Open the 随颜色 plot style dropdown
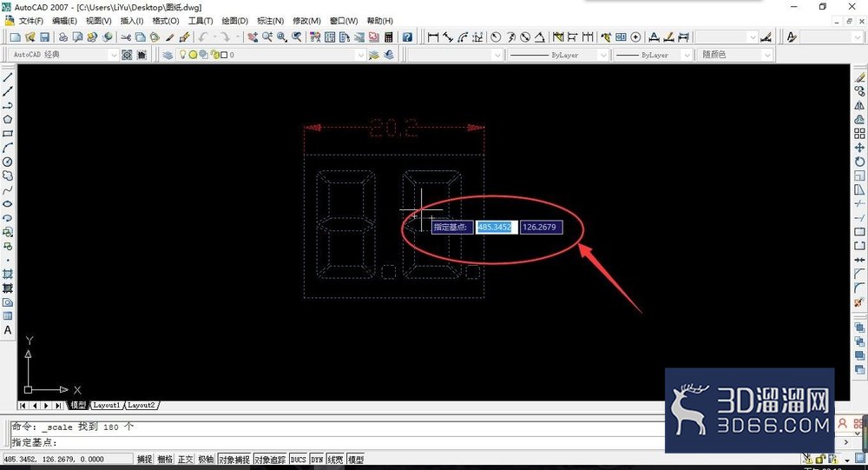The width and height of the screenshot is (868, 470). (736, 55)
